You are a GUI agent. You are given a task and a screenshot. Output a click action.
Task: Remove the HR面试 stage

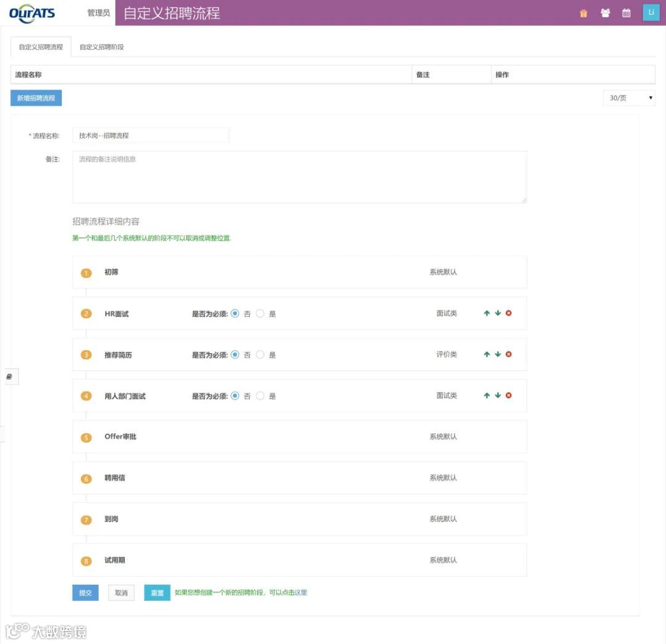pyautogui.click(x=508, y=313)
